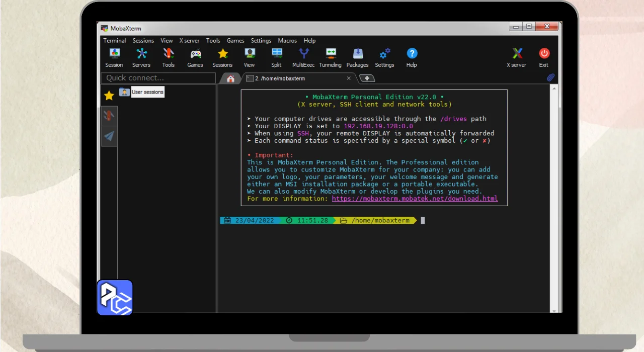Select the User sessions tree item
644x352 pixels.
(x=147, y=92)
